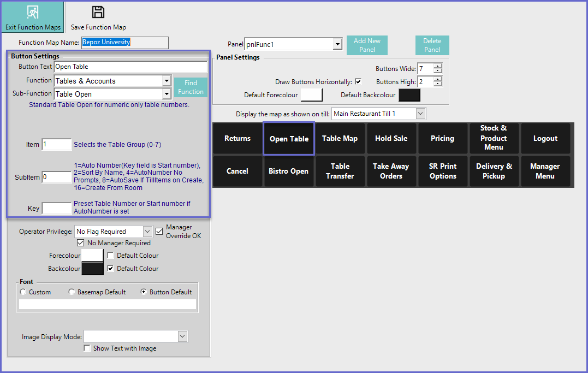Open the till selector Main Restaurant Till 1

420,114
